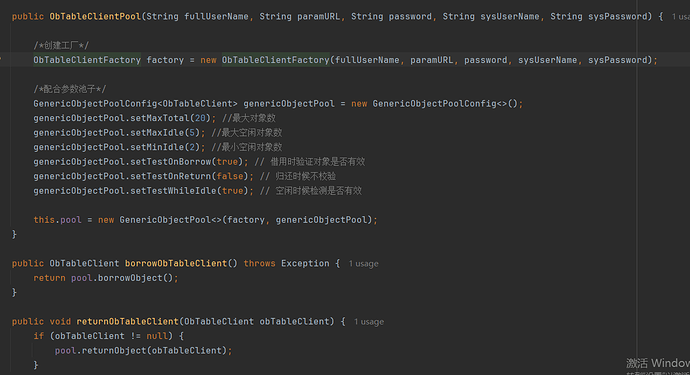Screen dimensions: 690x375
Task: Click the pool.borrowObject() call
Action: click(x=122, y=278)
